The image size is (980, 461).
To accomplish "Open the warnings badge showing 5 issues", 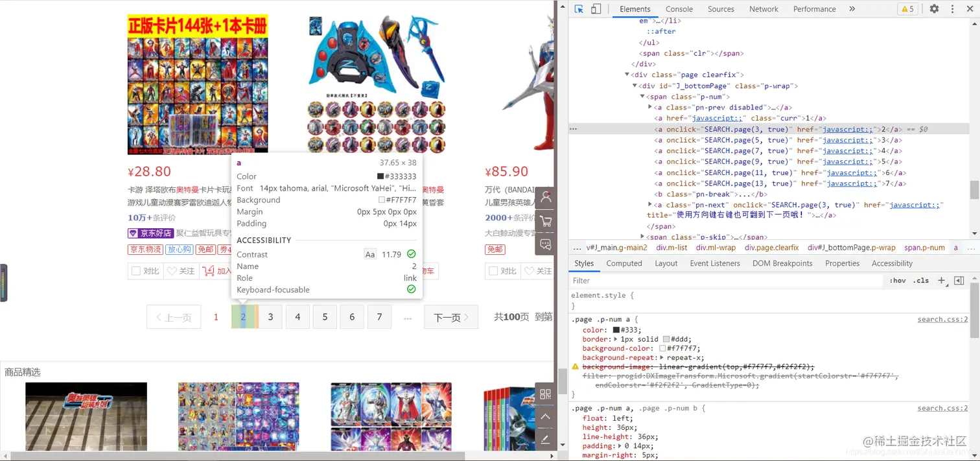I will pyautogui.click(x=907, y=8).
